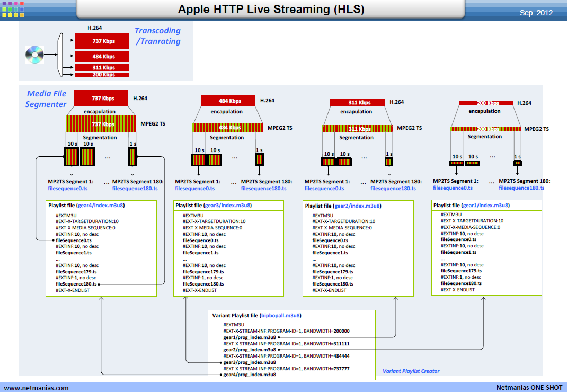Click the 737 Kbps bar in the Transcoding panel
Viewport: 567px width, 392px height.
[102, 41]
